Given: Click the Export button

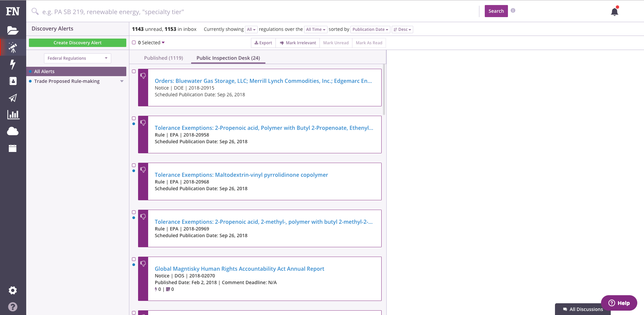Looking at the screenshot, I should point(263,43).
